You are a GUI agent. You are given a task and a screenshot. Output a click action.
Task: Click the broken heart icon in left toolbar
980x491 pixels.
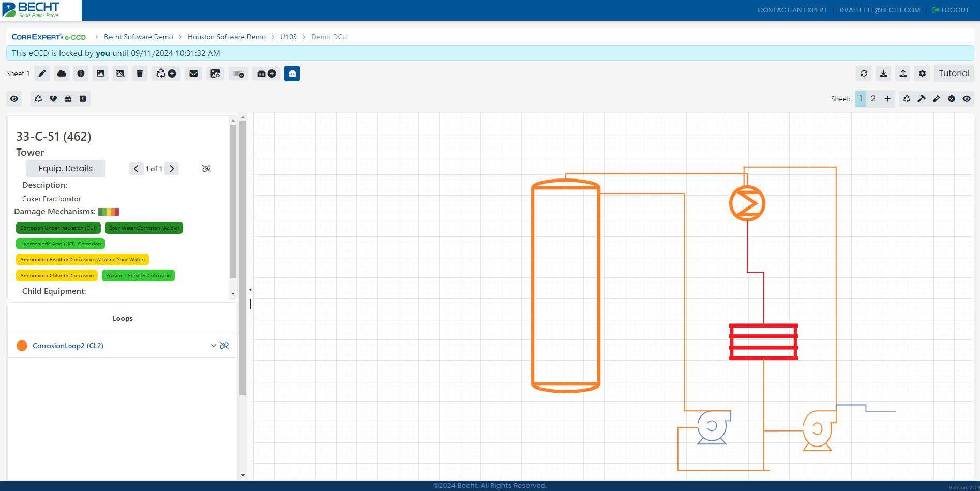(x=53, y=99)
